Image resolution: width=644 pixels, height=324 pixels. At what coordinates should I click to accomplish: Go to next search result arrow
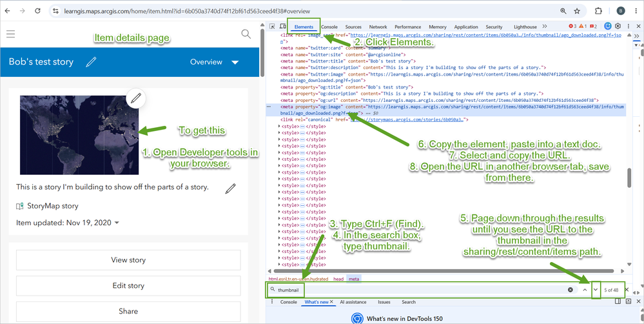(x=596, y=290)
